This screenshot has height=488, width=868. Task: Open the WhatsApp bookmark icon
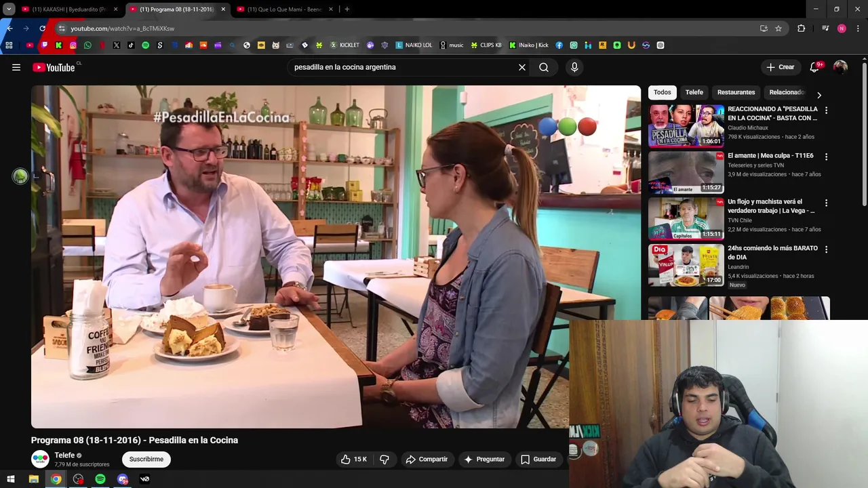[x=87, y=45]
